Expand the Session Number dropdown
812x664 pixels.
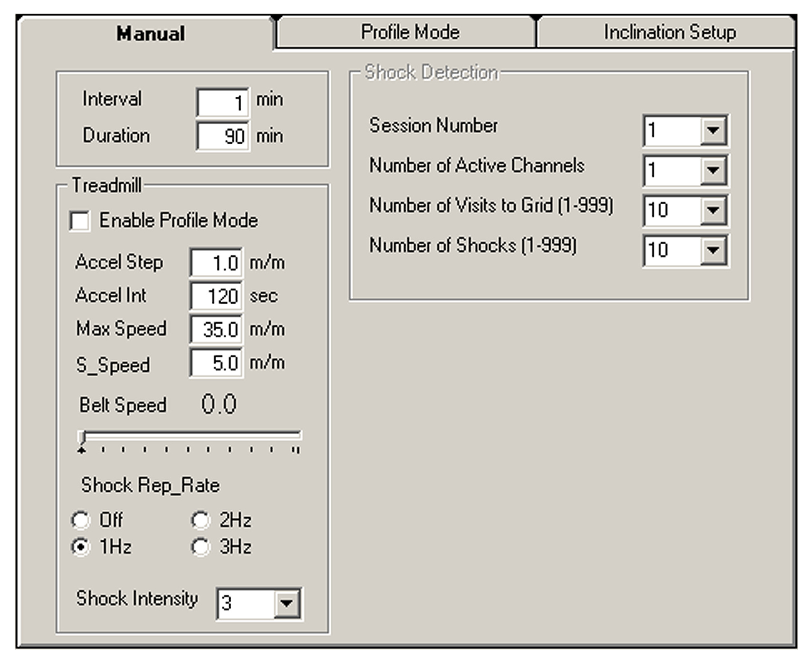pos(713,130)
